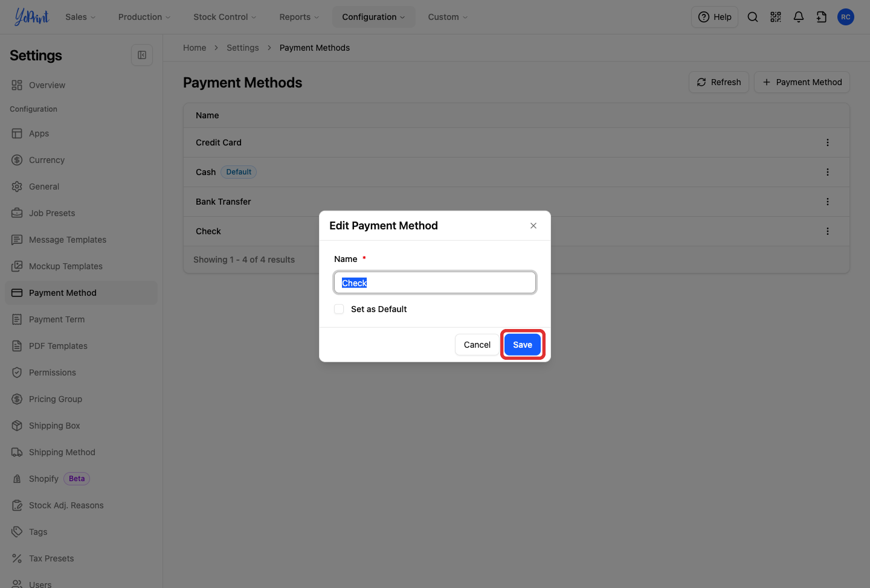Add a new Payment Method
The image size is (870, 588).
(x=802, y=82)
